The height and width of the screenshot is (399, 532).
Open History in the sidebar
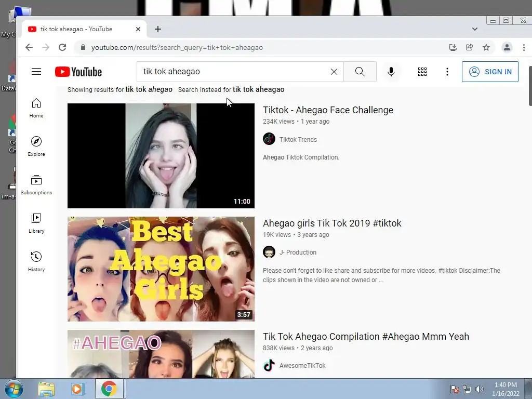click(x=36, y=262)
